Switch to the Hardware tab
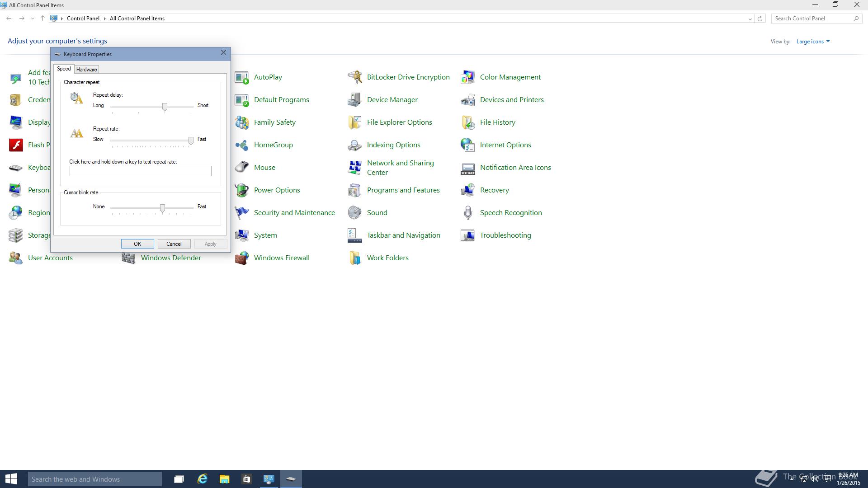 pos(86,70)
